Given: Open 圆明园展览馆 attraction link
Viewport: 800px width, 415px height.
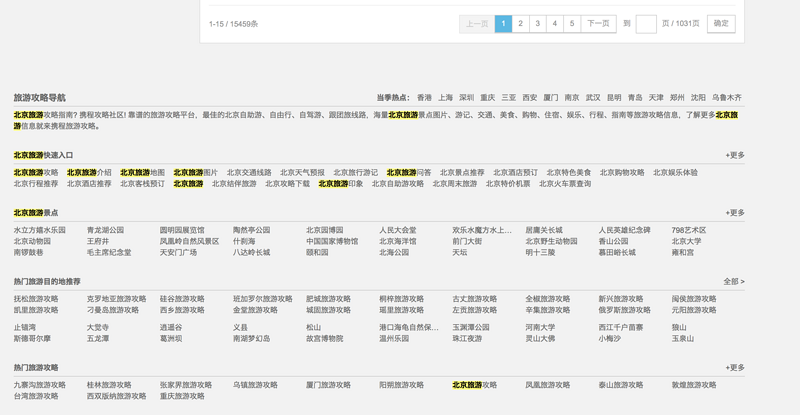Looking at the screenshot, I should coord(182,230).
